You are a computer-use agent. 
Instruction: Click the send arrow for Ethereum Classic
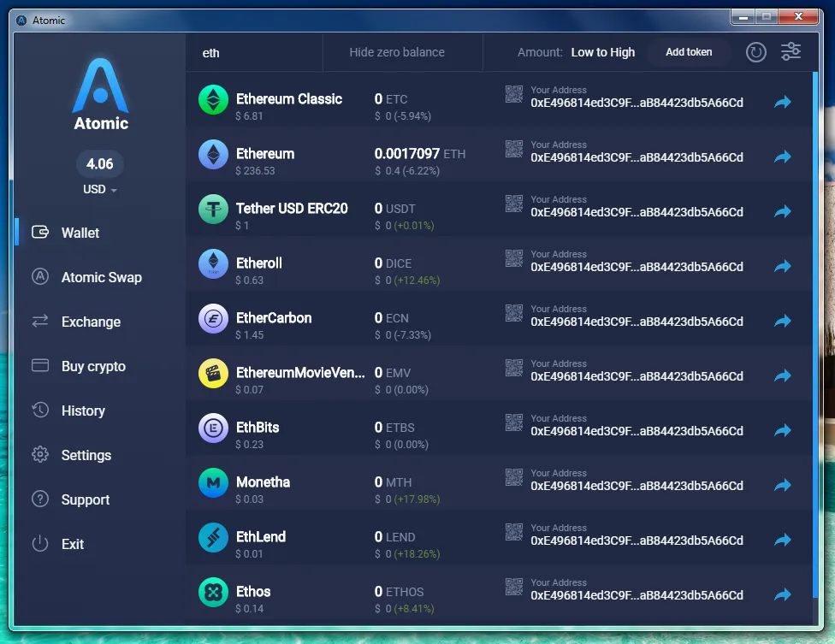(782, 102)
